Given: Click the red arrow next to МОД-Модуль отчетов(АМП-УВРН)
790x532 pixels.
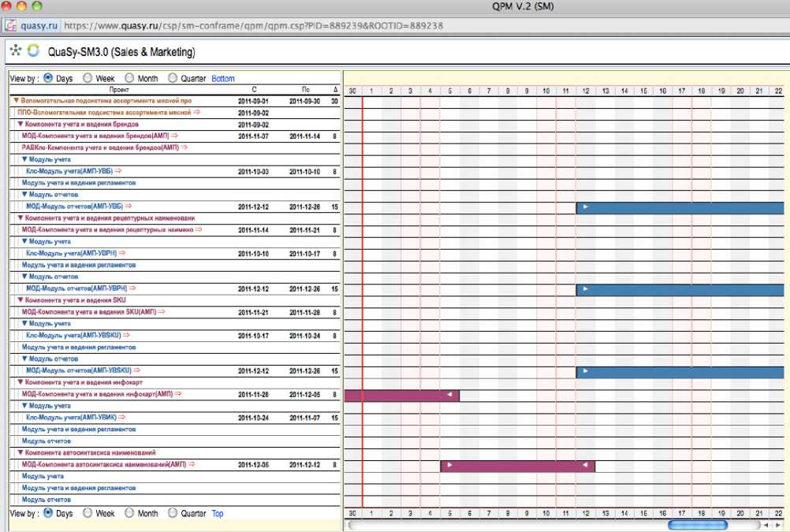Looking at the screenshot, I should (132, 288).
